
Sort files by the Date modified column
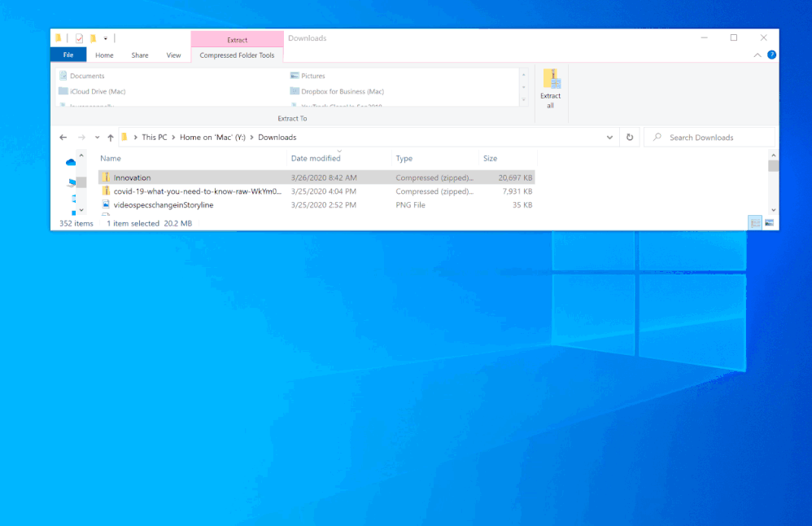316,159
